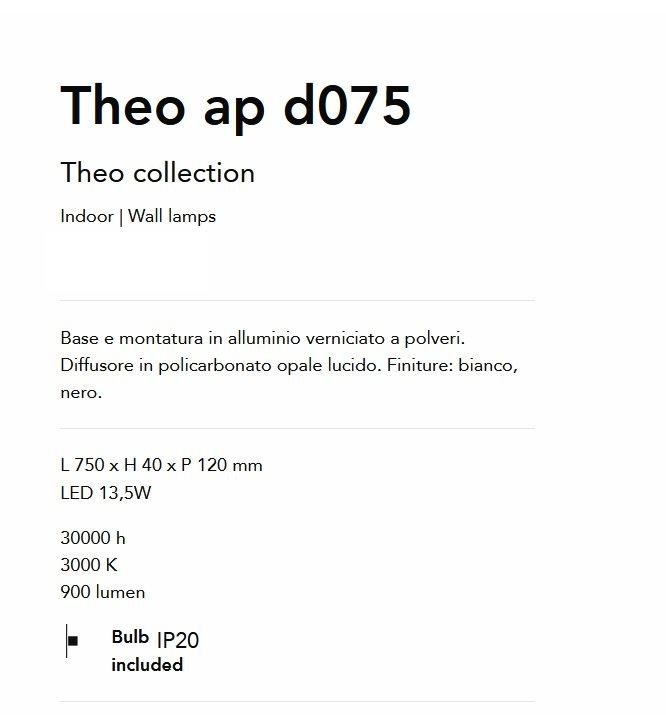This screenshot has width=666, height=715.
Task: Click the 'Base e montatura in alluminio' sentence
Action: (263, 338)
